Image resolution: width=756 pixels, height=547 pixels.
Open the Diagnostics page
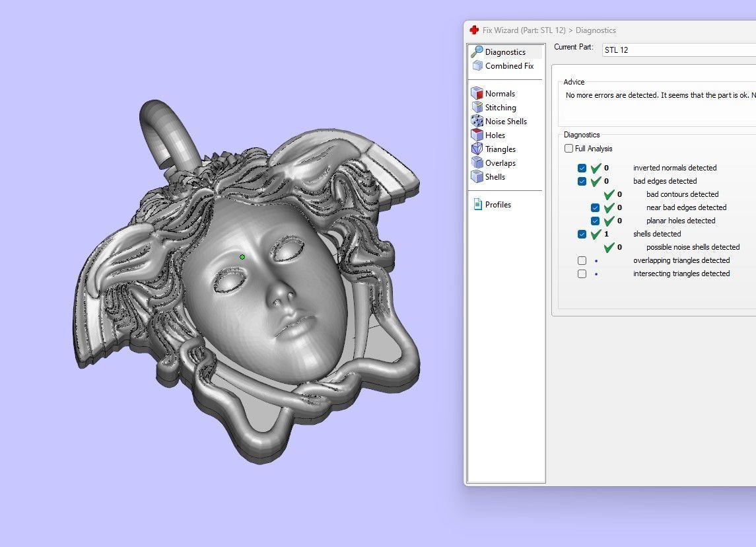(x=505, y=52)
